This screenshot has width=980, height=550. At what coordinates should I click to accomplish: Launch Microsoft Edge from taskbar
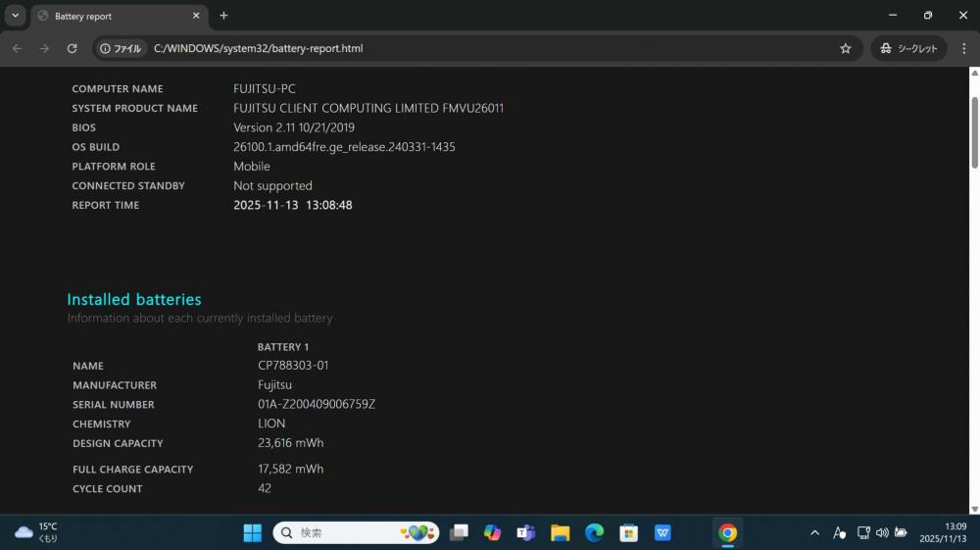(x=595, y=532)
